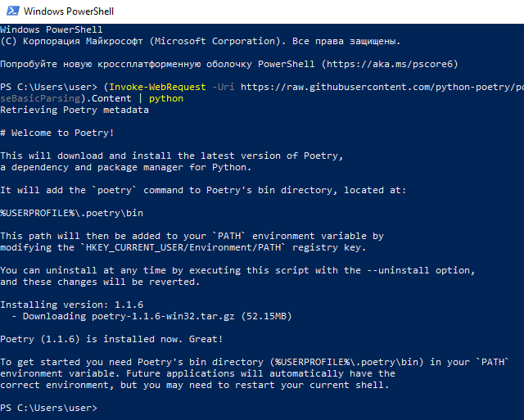
Task: Click the 'restart your current shell' text
Action: point(310,385)
